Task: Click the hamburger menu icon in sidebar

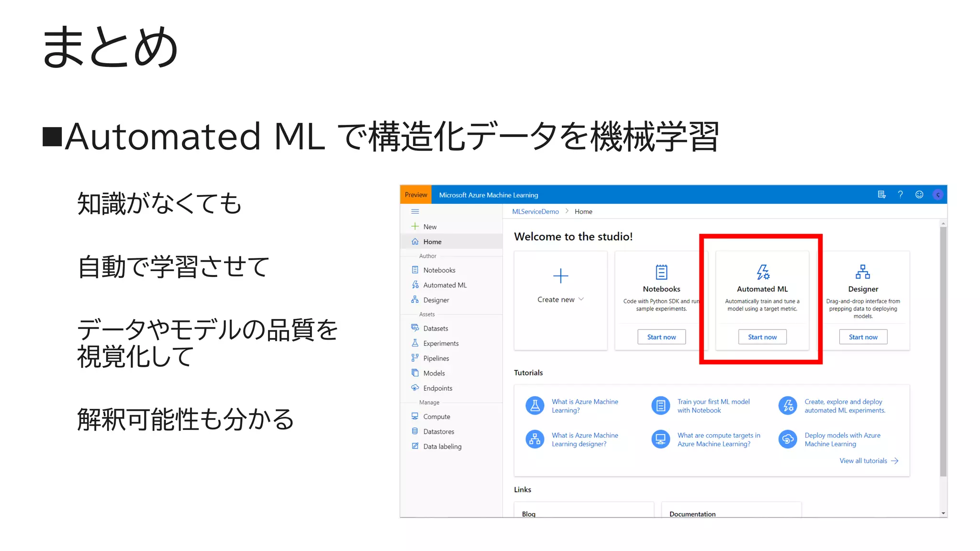Action: pos(415,211)
